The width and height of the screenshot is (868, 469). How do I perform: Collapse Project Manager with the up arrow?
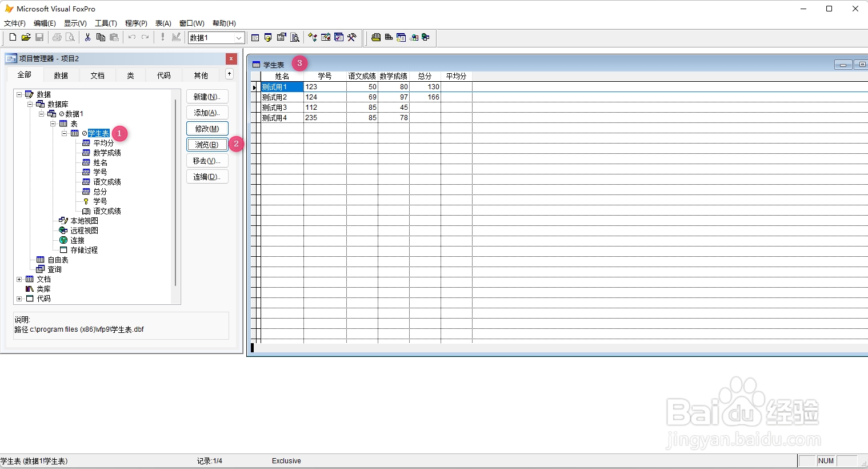coord(229,74)
